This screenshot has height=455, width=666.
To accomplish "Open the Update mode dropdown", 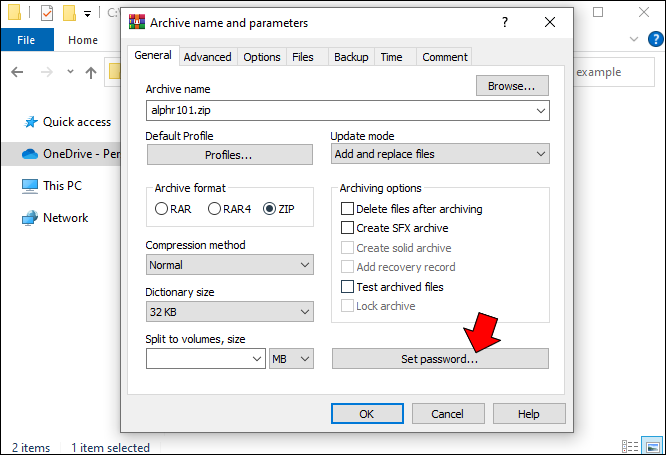I will point(440,154).
